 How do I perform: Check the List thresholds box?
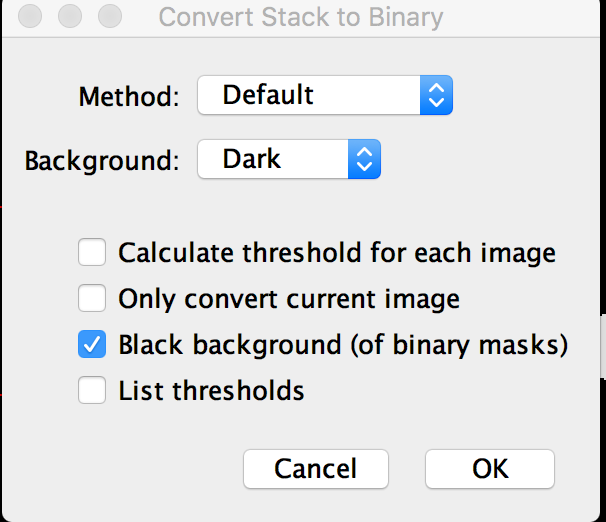pyautogui.click(x=92, y=390)
